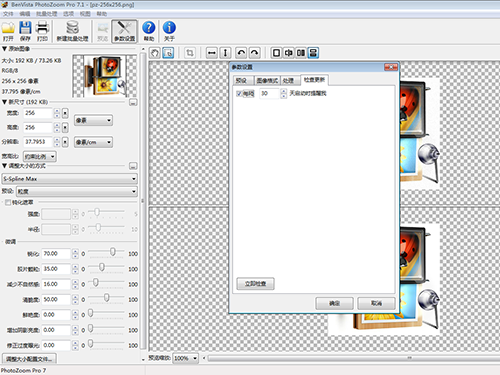Image resolution: width=500 pixels, height=375 pixels.
Task: Adjust the slider for value 35.00
Action: pos(102,267)
